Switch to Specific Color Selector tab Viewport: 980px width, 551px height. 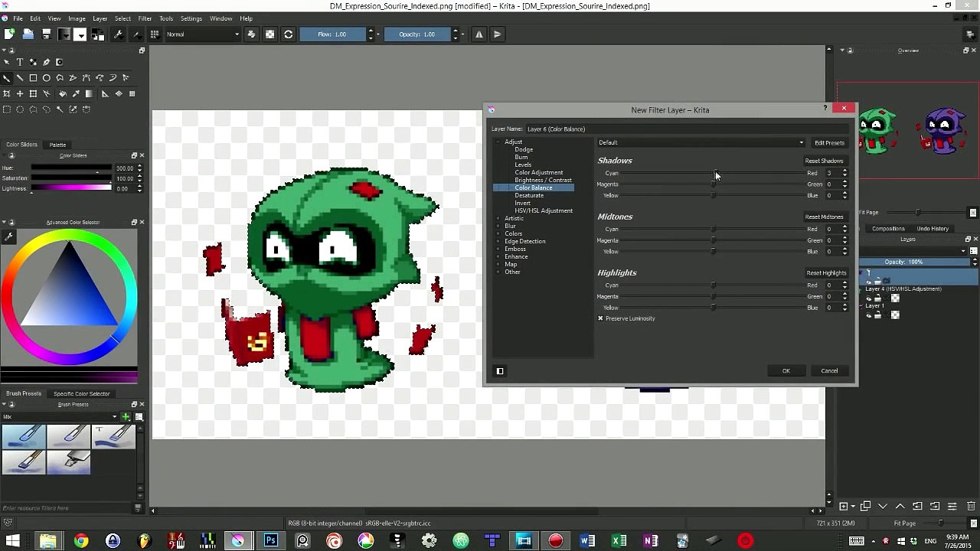point(82,393)
